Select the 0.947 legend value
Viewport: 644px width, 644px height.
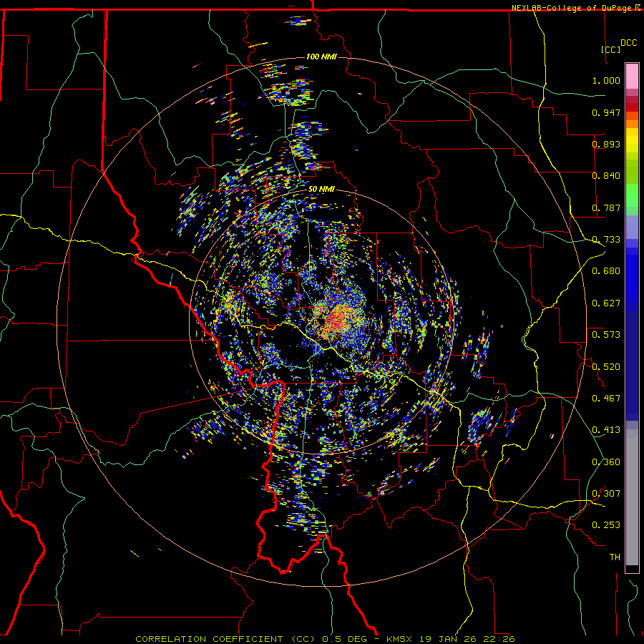click(606, 112)
